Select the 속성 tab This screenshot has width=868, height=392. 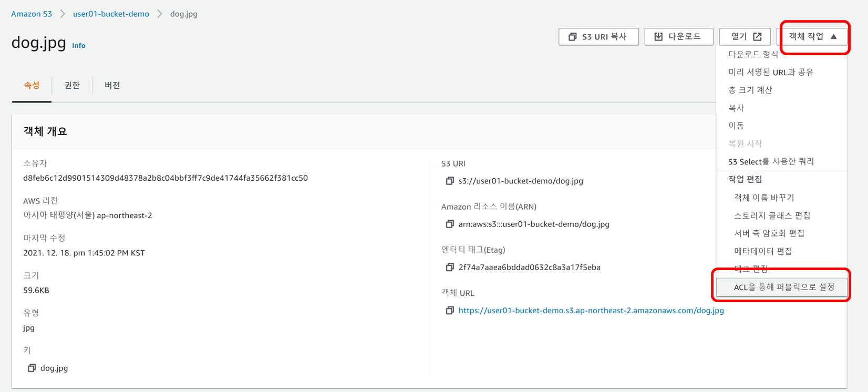coord(32,85)
